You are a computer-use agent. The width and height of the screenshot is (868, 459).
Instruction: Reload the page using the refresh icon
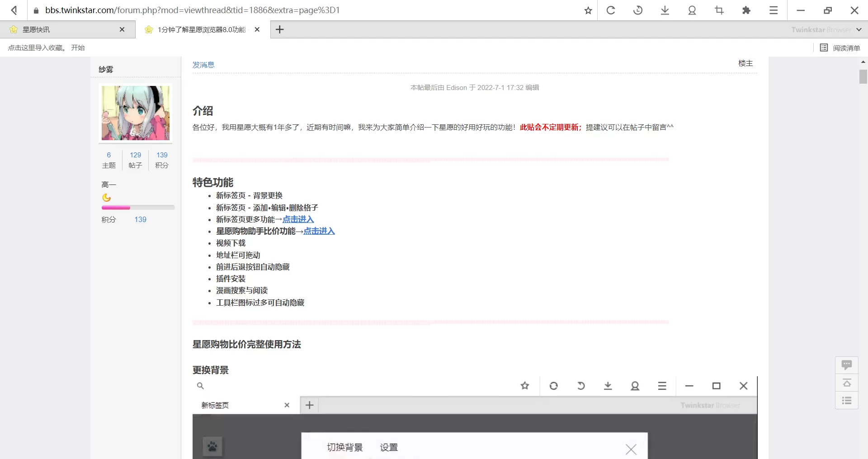click(x=611, y=10)
